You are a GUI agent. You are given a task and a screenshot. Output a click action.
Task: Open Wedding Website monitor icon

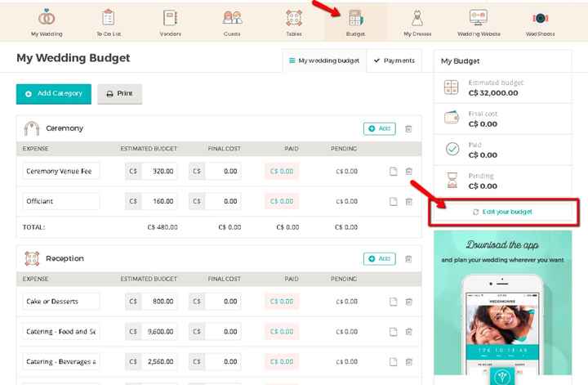(x=479, y=17)
